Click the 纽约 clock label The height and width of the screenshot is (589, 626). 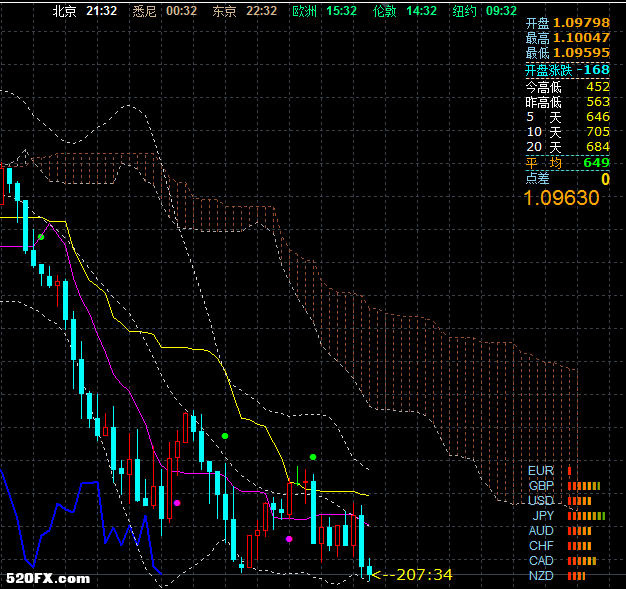tap(464, 11)
